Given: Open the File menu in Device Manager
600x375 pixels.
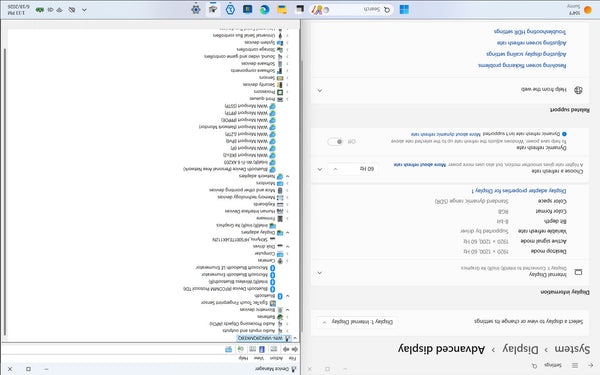Looking at the screenshot, I should pyautogui.click(x=292, y=358).
